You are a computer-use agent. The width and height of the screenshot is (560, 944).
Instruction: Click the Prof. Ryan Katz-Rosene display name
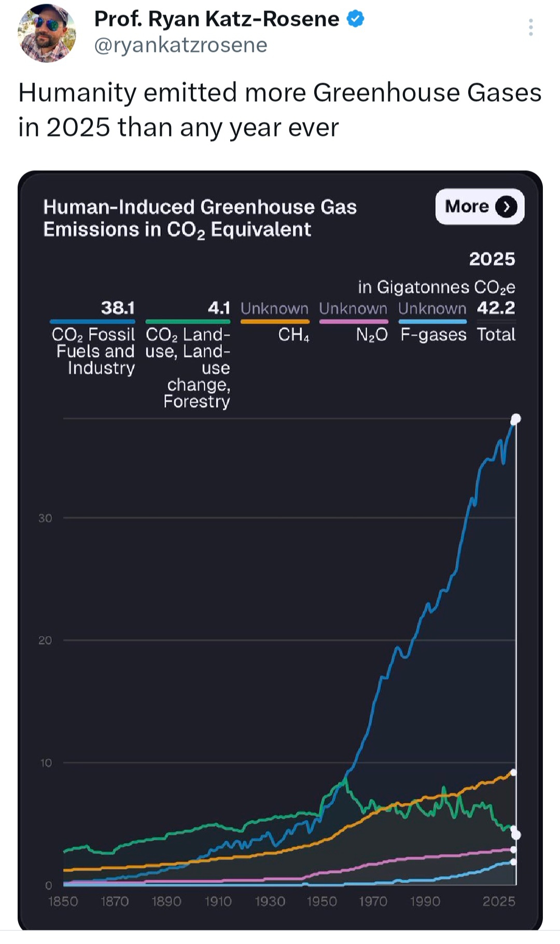tap(216, 19)
